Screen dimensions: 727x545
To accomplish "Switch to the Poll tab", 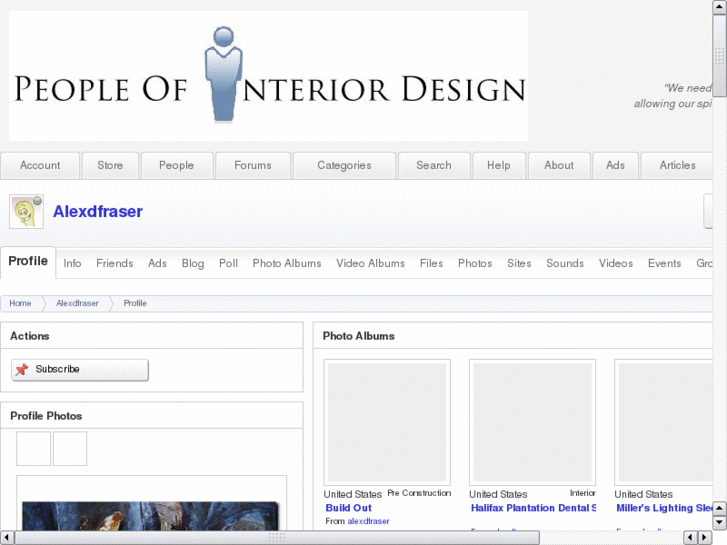I will pyautogui.click(x=229, y=263).
